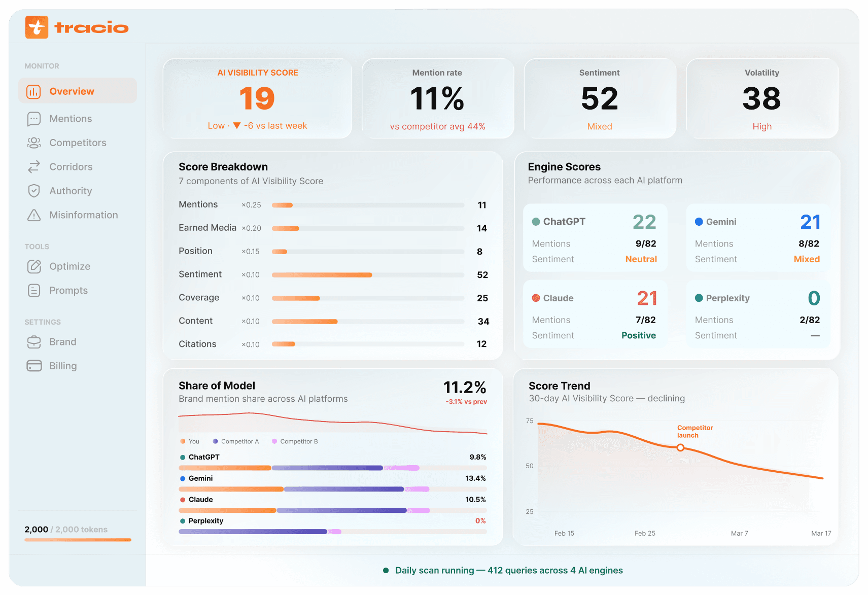Viewport: 868px width, 595px height.
Task: Click the 'You' legend swatch
Action: tap(183, 441)
